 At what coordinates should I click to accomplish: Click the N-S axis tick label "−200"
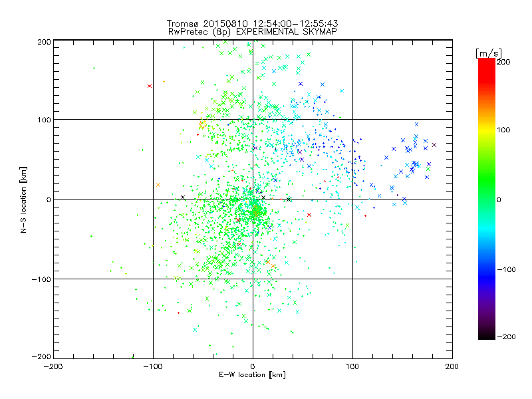[41, 356]
